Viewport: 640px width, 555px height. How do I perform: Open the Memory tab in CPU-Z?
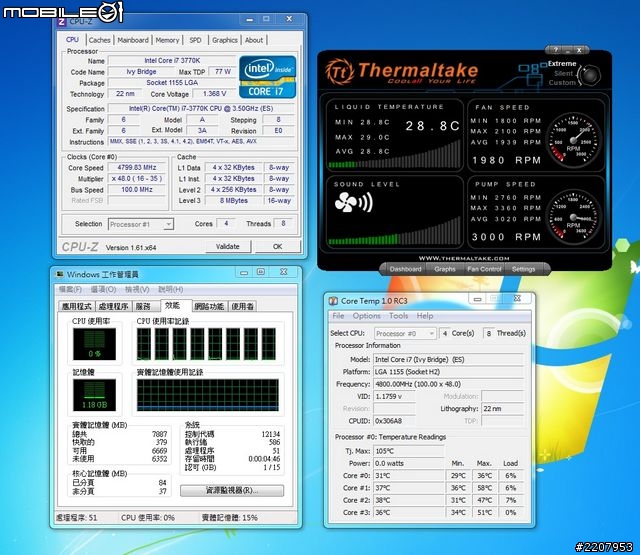(167, 40)
